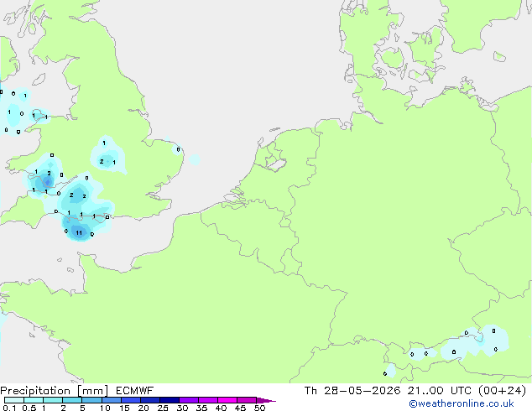Click the '40' legend scale label
The image size is (532, 411).
click(x=221, y=408)
